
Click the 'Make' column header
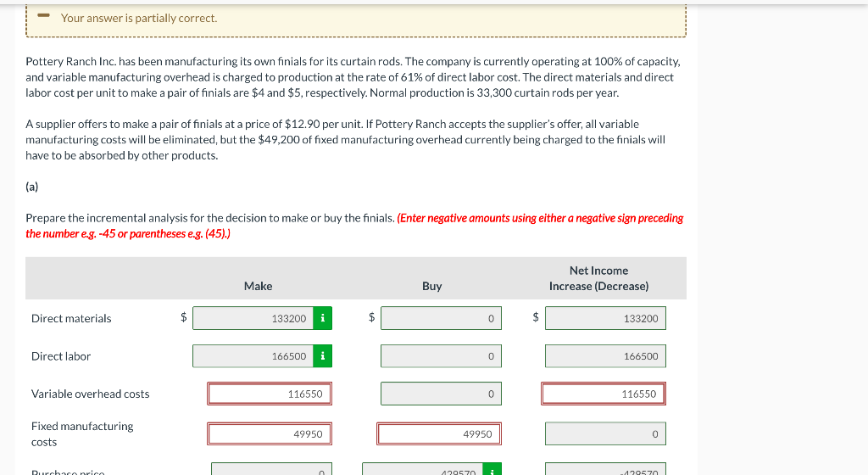pos(258,286)
